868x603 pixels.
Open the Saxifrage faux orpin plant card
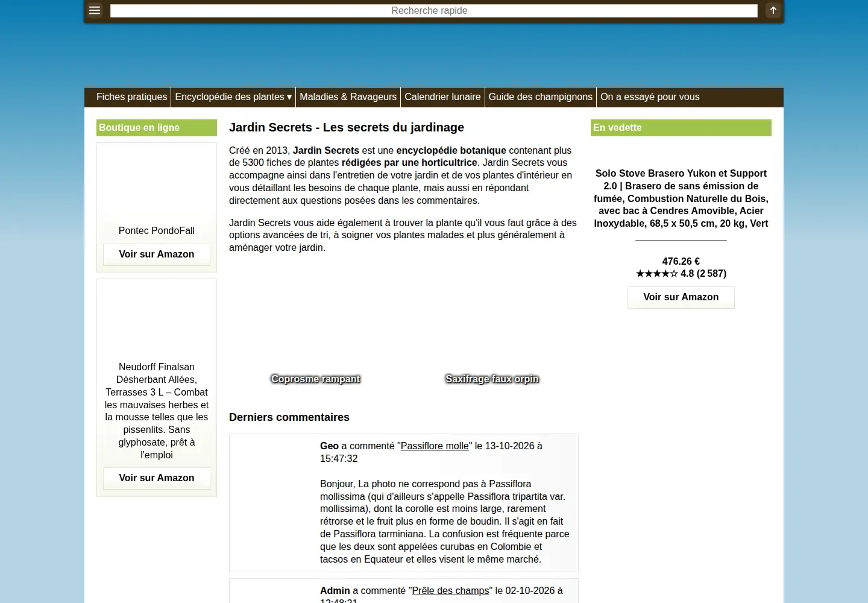coord(492,379)
